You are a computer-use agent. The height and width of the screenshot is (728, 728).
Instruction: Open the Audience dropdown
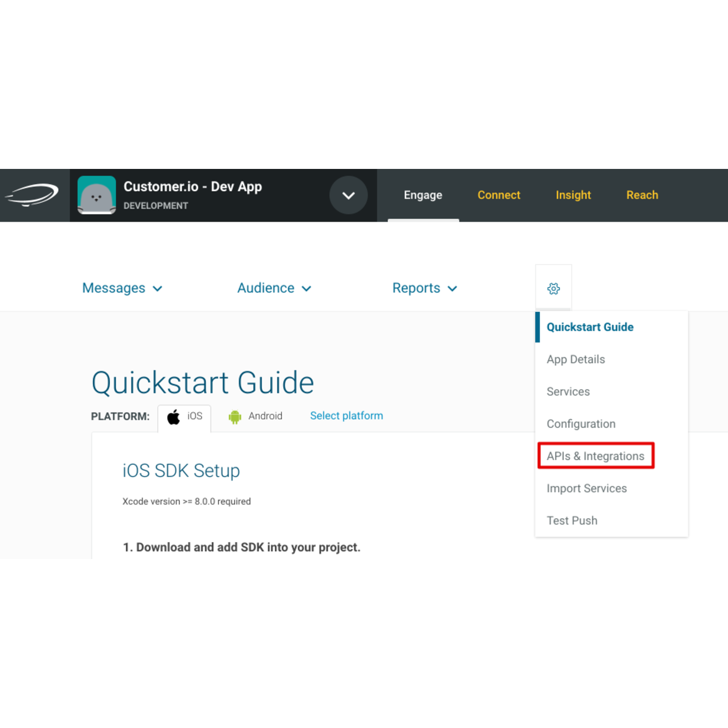pyautogui.click(x=274, y=288)
